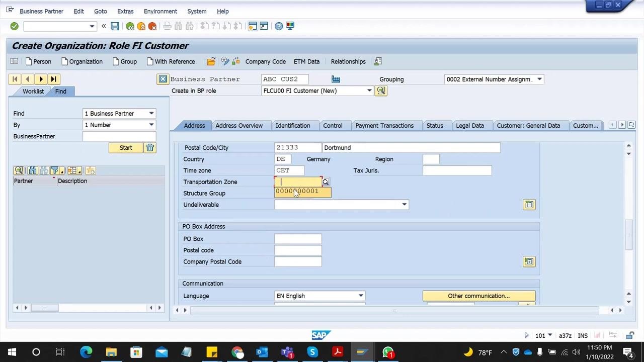
Task: Click the Organization create button
Action: pyautogui.click(x=82, y=61)
